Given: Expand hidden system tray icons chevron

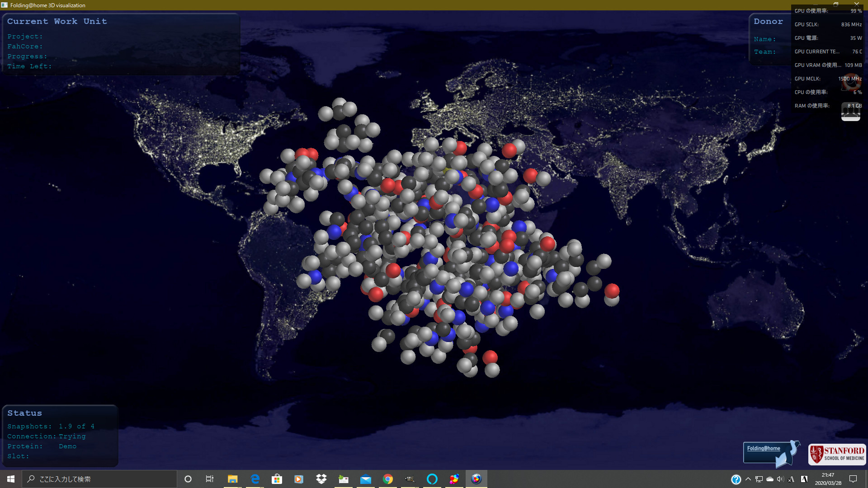Looking at the screenshot, I should (748, 479).
